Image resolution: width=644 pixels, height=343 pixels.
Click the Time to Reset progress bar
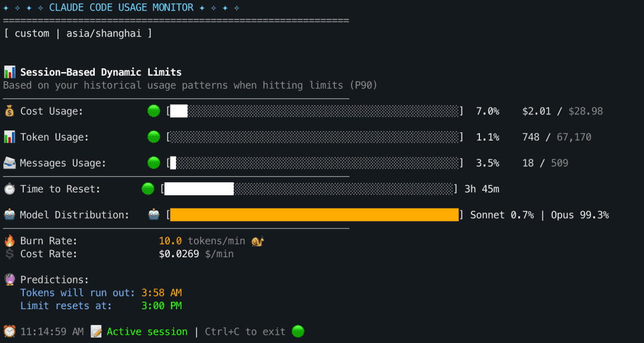pyautogui.click(x=308, y=189)
